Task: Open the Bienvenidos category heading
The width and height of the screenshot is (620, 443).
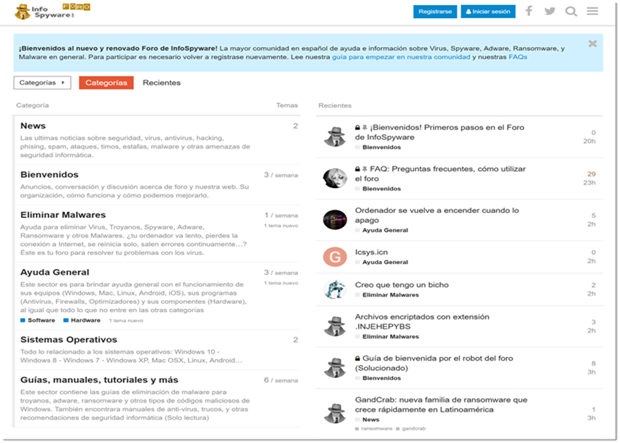Action: point(49,174)
